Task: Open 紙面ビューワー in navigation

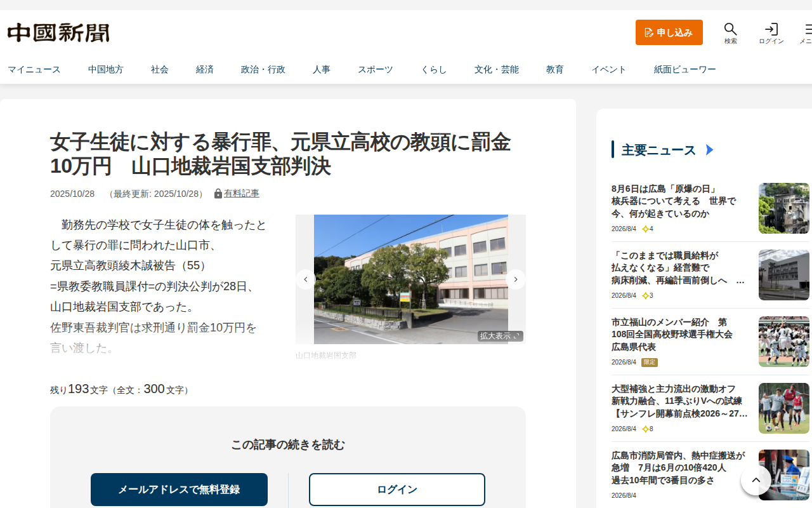Action: tap(685, 69)
